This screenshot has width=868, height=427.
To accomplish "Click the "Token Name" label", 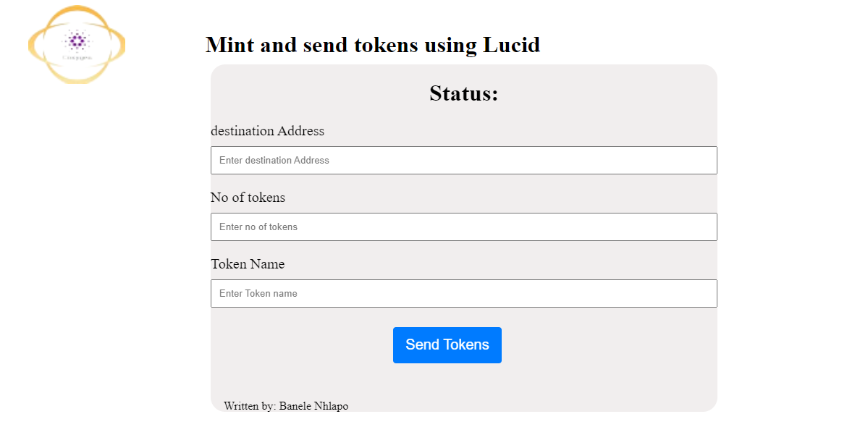I will pyautogui.click(x=248, y=264).
